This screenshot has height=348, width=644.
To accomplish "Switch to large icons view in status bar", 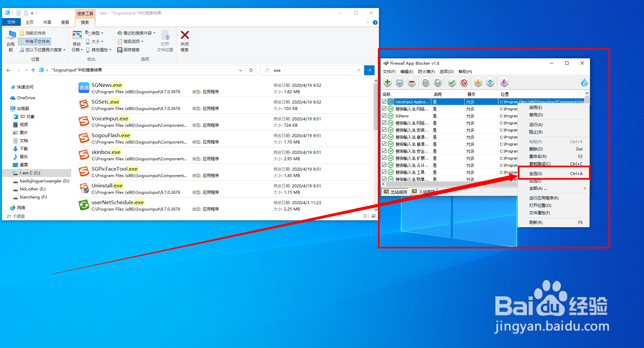I will 374,216.
